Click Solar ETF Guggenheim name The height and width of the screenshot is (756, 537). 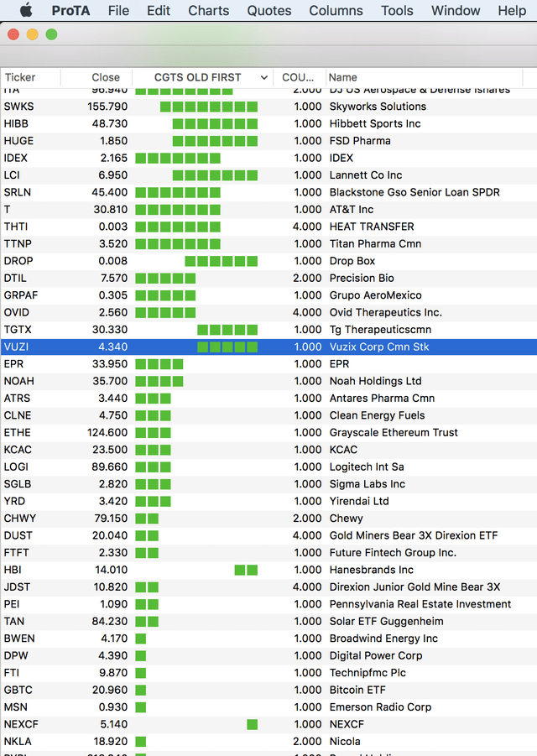[x=386, y=622]
